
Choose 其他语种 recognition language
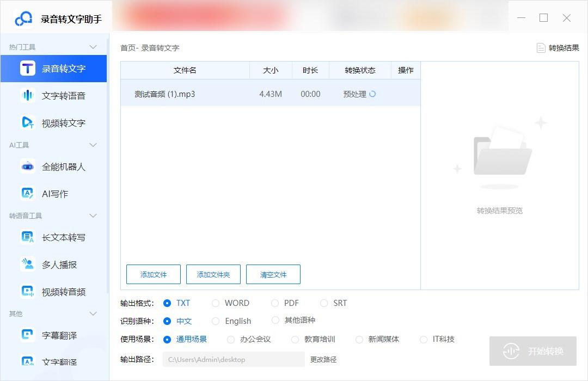click(293, 320)
